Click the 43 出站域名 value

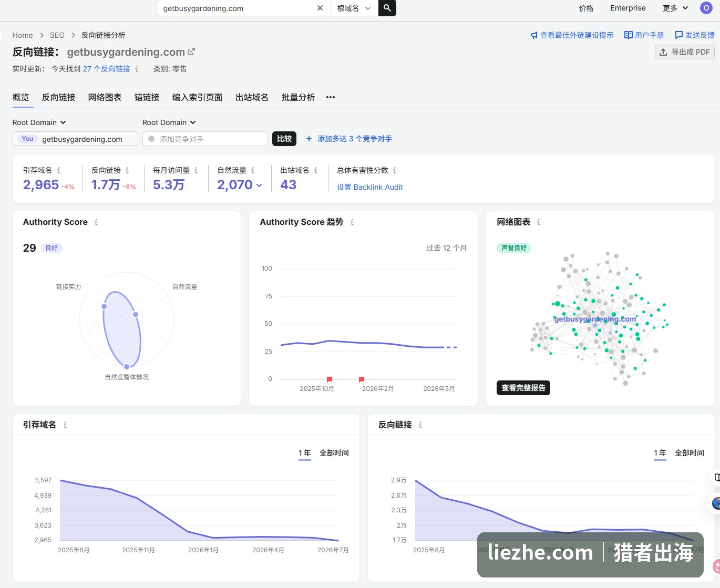click(x=289, y=185)
